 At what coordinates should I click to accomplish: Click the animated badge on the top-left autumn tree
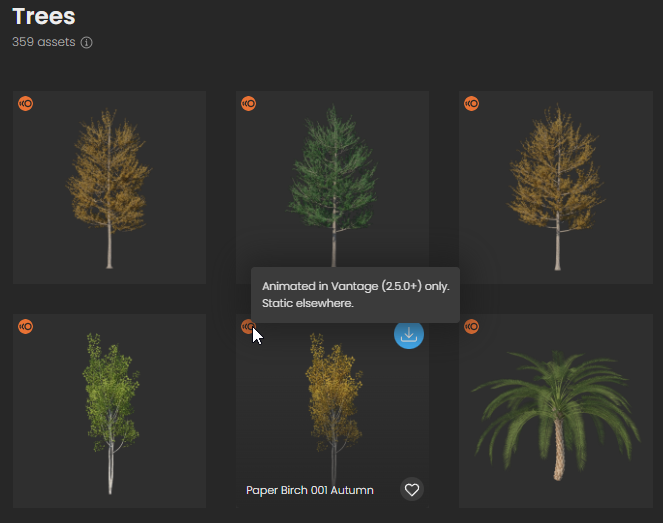[26, 103]
